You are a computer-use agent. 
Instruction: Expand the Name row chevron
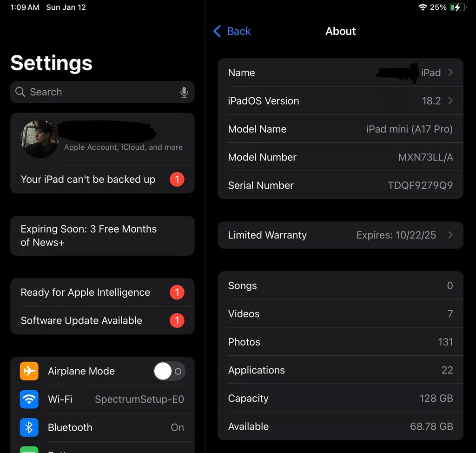pos(449,73)
